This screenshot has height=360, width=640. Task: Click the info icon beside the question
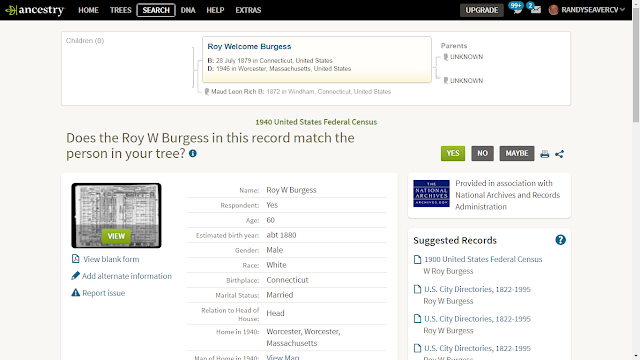(193, 153)
